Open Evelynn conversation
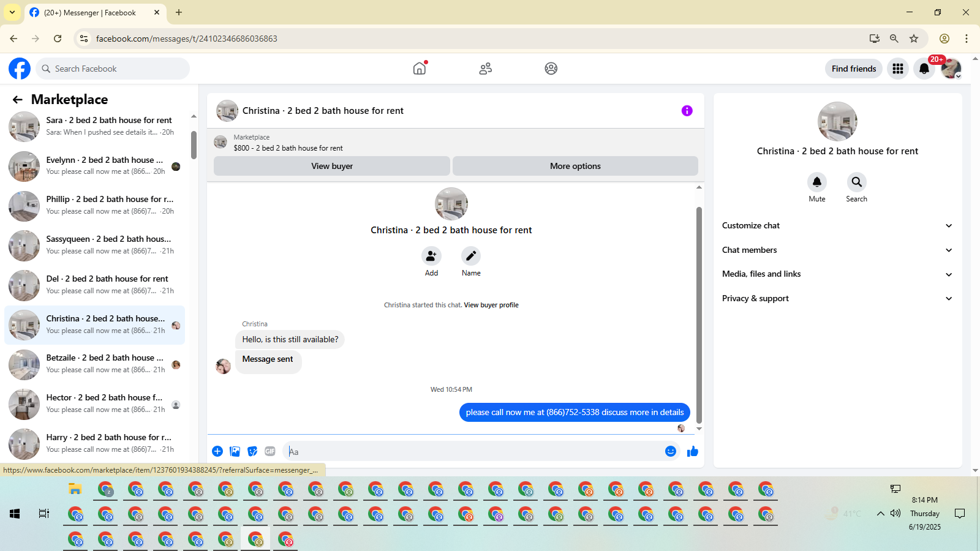Viewport: 980px width, 551px height. point(95,166)
